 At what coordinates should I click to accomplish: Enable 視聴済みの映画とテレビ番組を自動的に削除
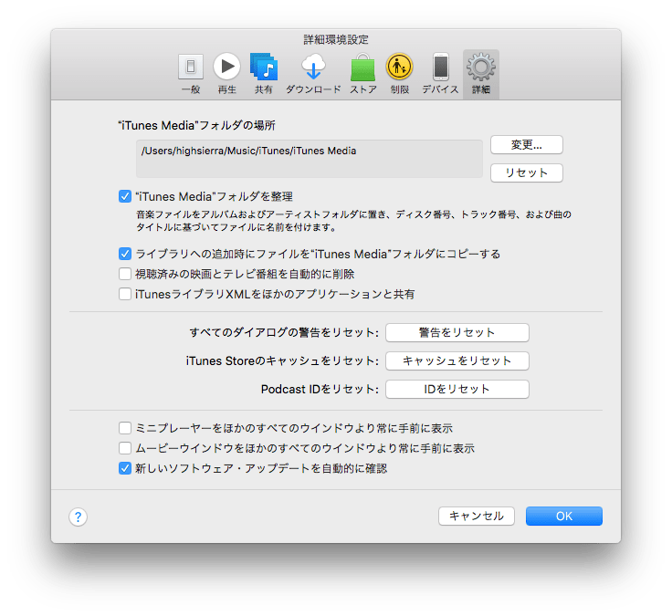(x=125, y=274)
